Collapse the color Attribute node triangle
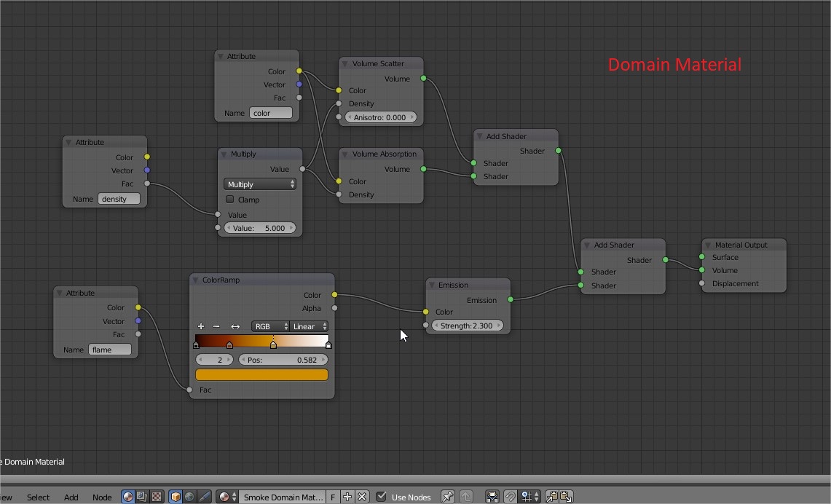This screenshot has height=504, width=831. tap(220, 56)
